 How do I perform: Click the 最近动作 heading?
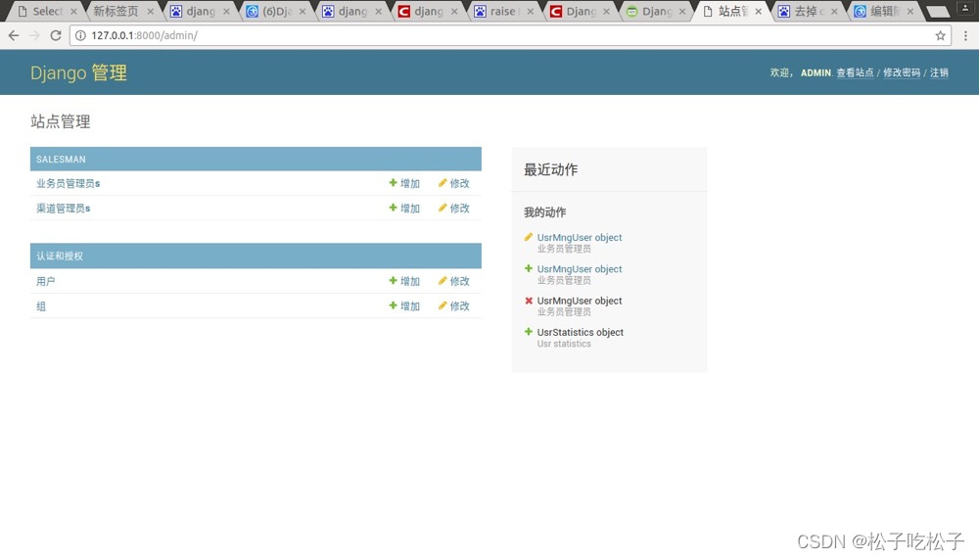point(550,169)
